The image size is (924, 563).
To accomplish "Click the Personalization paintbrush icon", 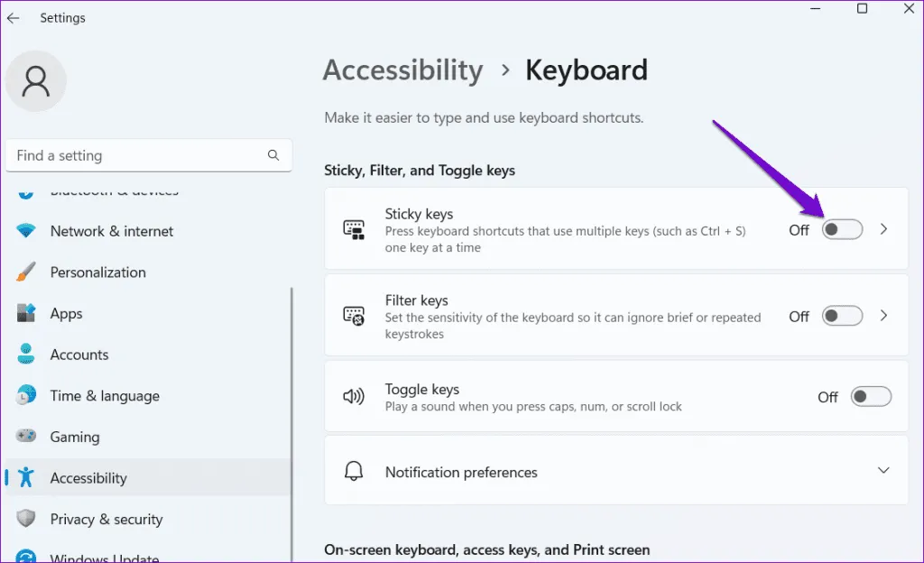I will 26,272.
